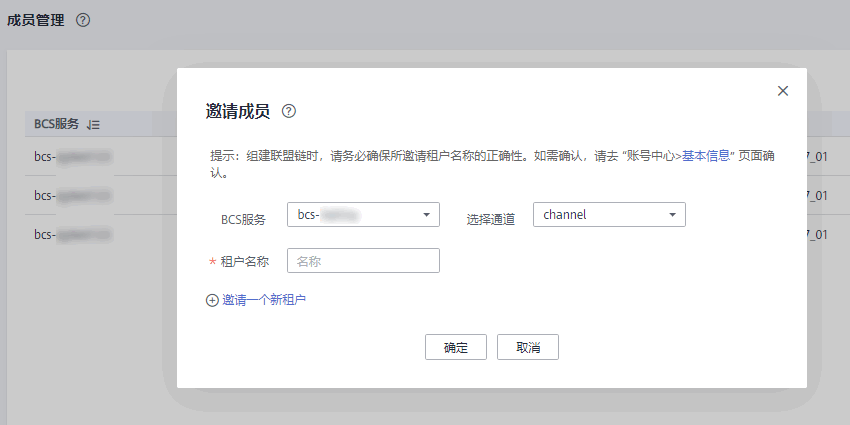Image resolution: width=850 pixels, height=425 pixels.
Task: Open the 基本信息 link
Action: click(x=705, y=157)
